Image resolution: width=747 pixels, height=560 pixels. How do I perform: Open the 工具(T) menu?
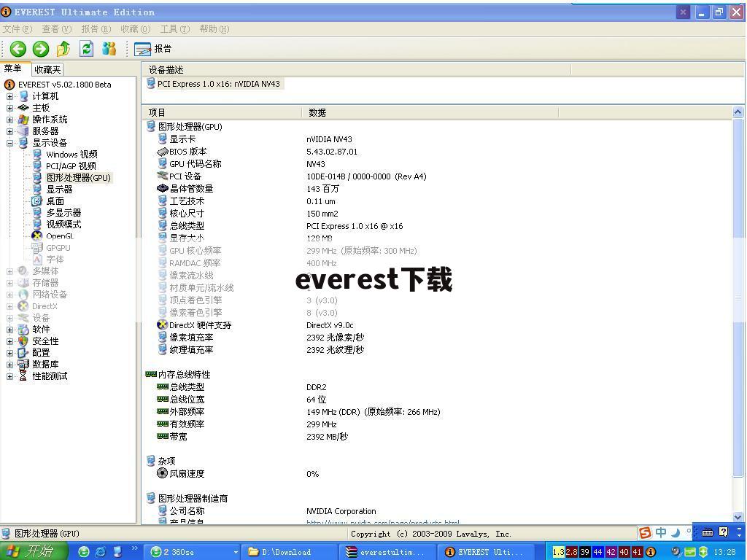click(175, 29)
